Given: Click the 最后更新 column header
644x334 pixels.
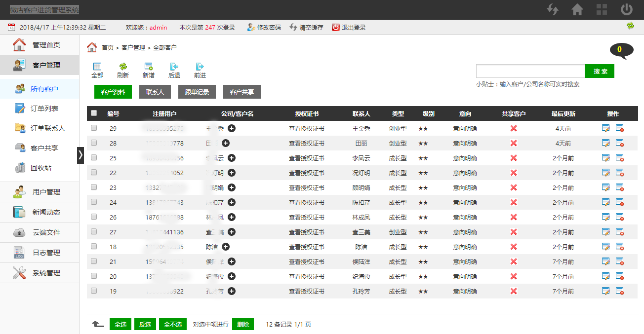Looking at the screenshot, I should coord(563,113).
